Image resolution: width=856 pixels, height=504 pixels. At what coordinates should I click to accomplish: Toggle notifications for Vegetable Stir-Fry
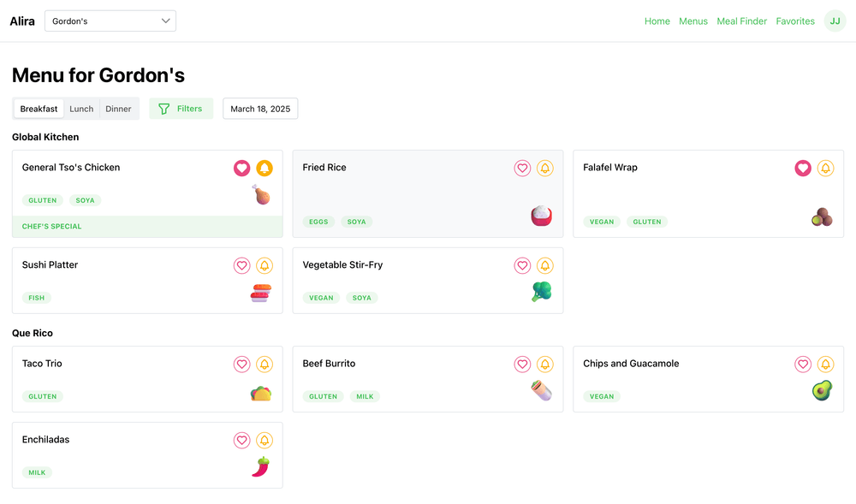[x=545, y=265]
